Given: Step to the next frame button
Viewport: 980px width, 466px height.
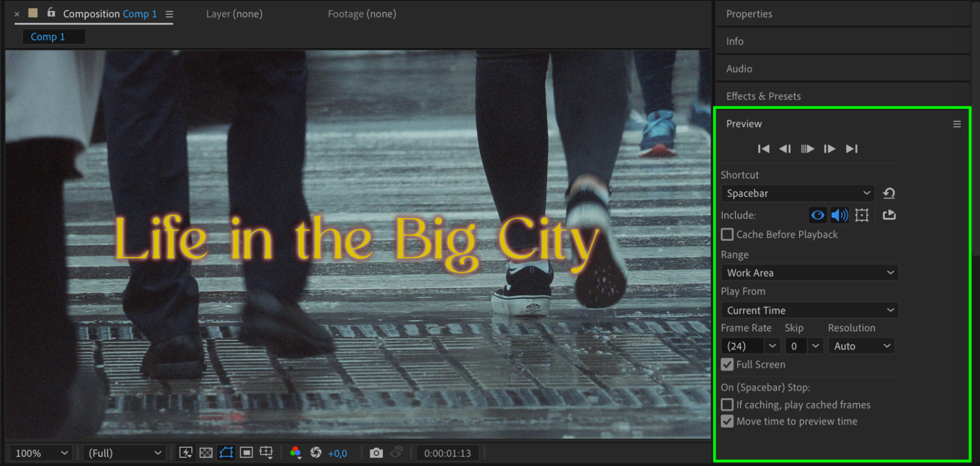Looking at the screenshot, I should (x=829, y=149).
